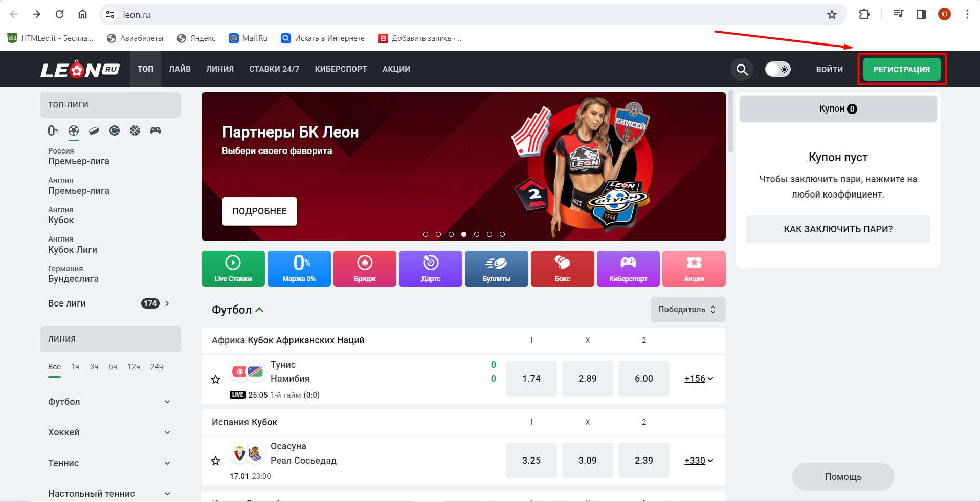Image resolution: width=980 pixels, height=502 pixels.
Task: Select basketball icon in top leagues filter
Action: pyautogui.click(x=135, y=130)
